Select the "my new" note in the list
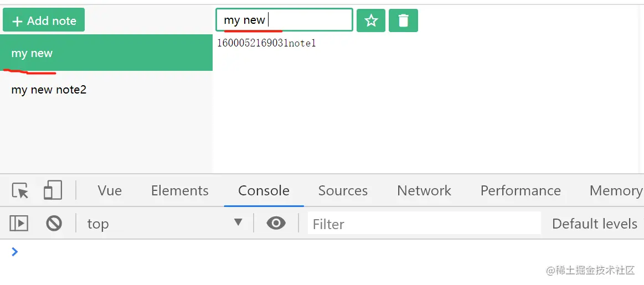Screen dimensions: 644x285 point(106,53)
